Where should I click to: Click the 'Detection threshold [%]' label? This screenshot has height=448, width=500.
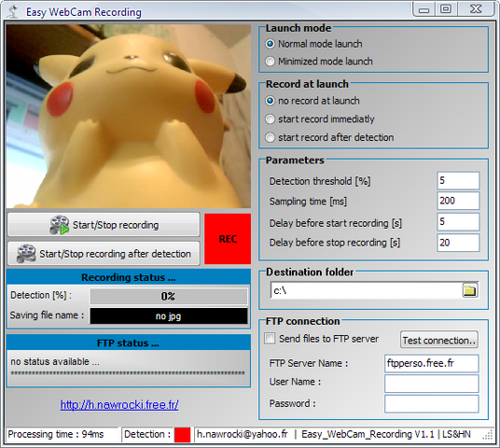click(x=320, y=181)
